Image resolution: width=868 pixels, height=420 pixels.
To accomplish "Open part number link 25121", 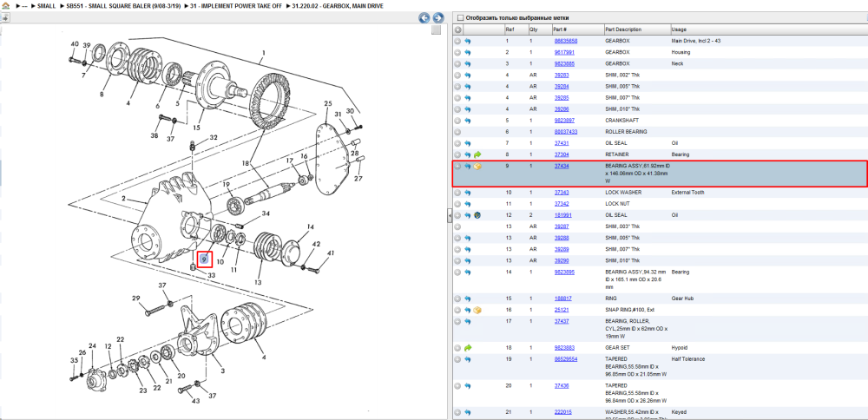I will pos(562,310).
